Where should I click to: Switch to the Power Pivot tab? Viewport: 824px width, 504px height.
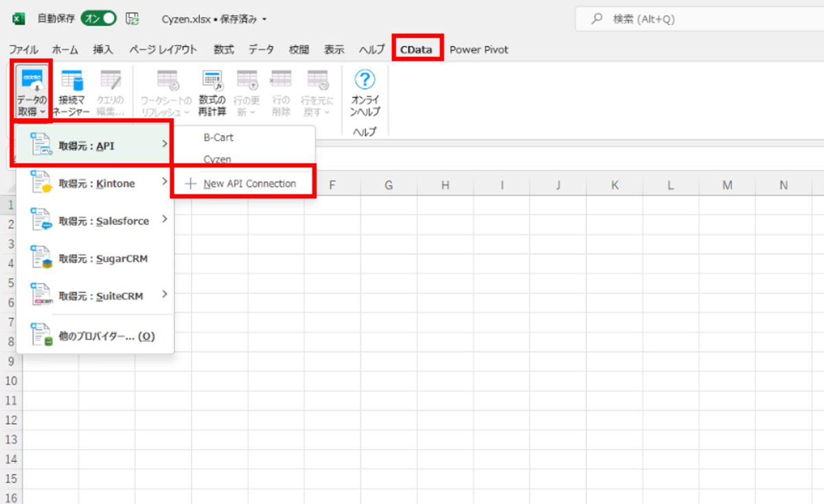coord(479,49)
